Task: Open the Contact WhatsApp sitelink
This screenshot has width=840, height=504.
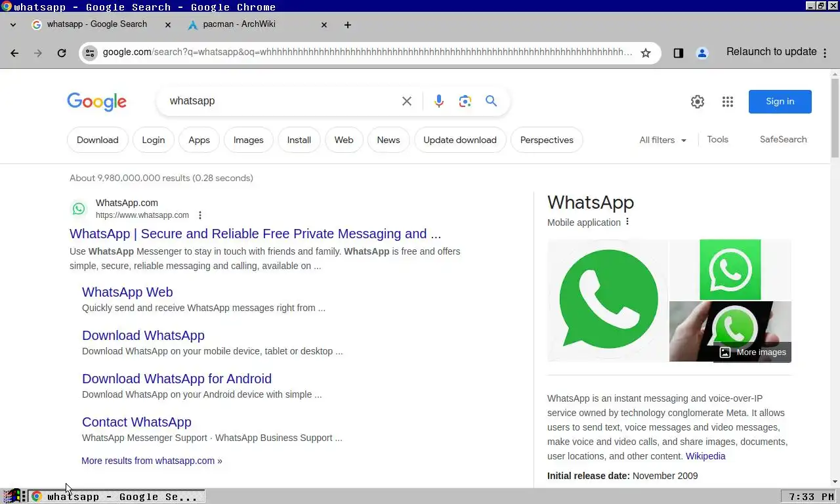Action: click(136, 422)
